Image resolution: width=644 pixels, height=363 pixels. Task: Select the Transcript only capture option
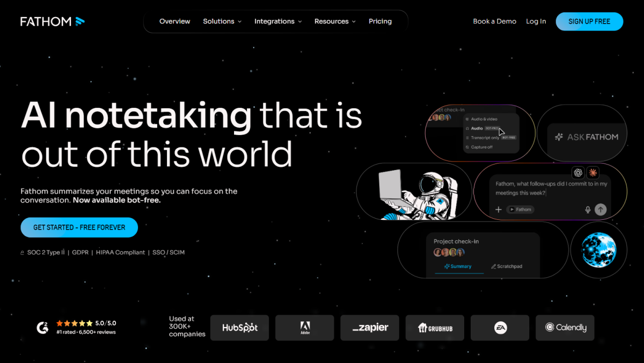click(x=491, y=138)
